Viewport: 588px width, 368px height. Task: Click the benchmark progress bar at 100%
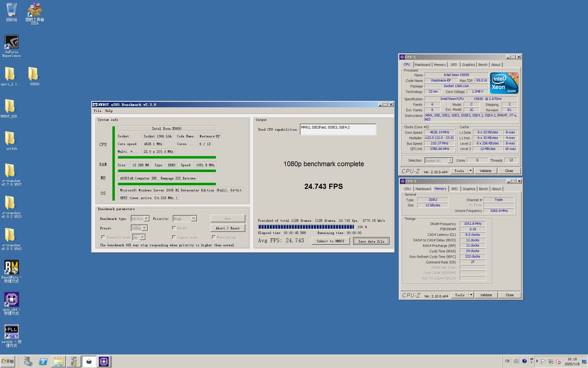pos(306,227)
